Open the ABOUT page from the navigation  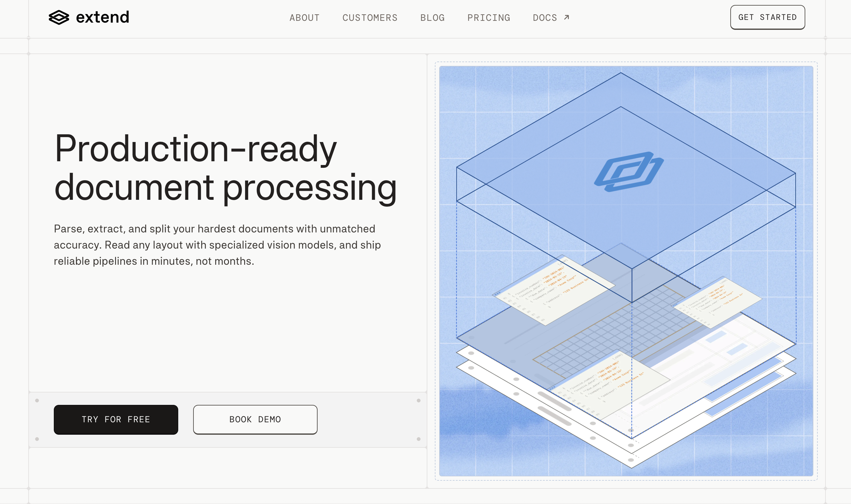pyautogui.click(x=305, y=18)
